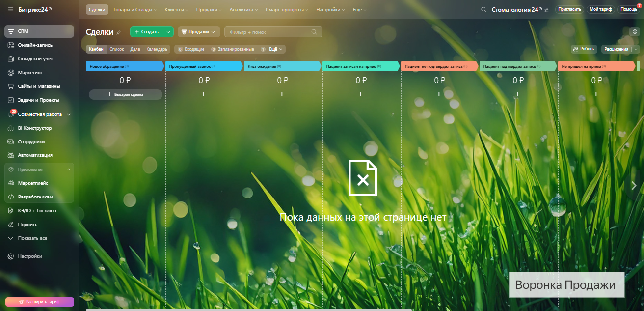
Task: Switch to the Дела view
Action: [135, 49]
